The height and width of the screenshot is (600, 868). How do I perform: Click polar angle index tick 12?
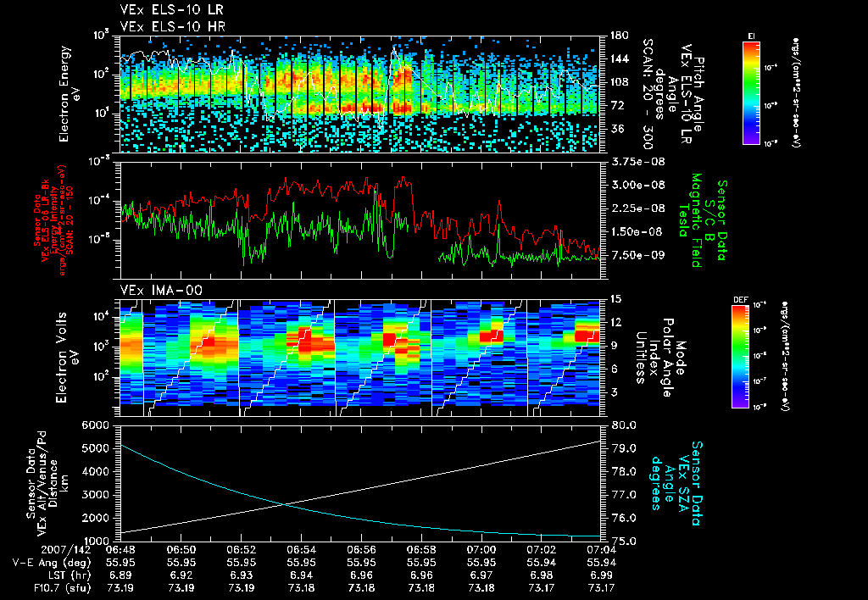pos(615,322)
